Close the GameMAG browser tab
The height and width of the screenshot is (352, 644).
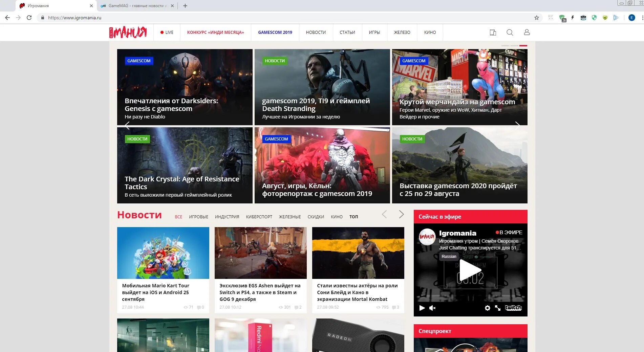point(172,6)
